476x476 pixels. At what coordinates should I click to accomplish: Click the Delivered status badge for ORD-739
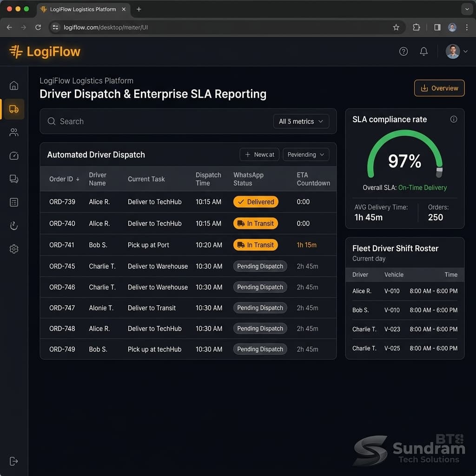tap(256, 202)
